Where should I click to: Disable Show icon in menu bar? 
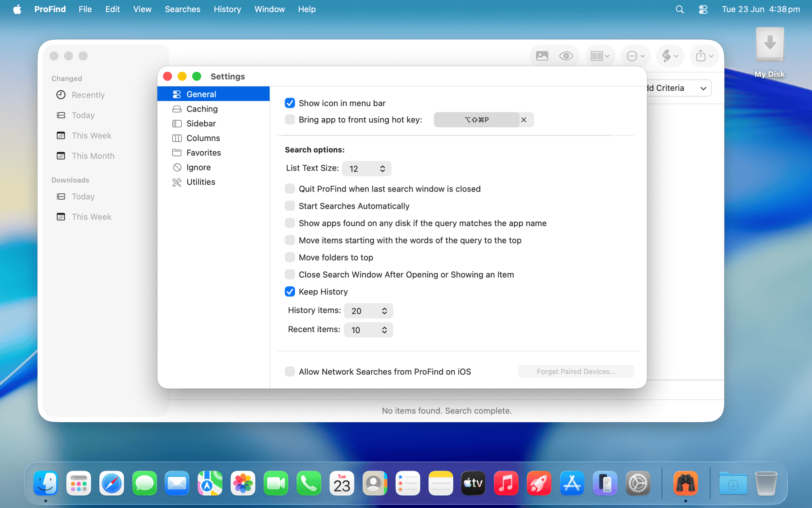click(x=290, y=103)
